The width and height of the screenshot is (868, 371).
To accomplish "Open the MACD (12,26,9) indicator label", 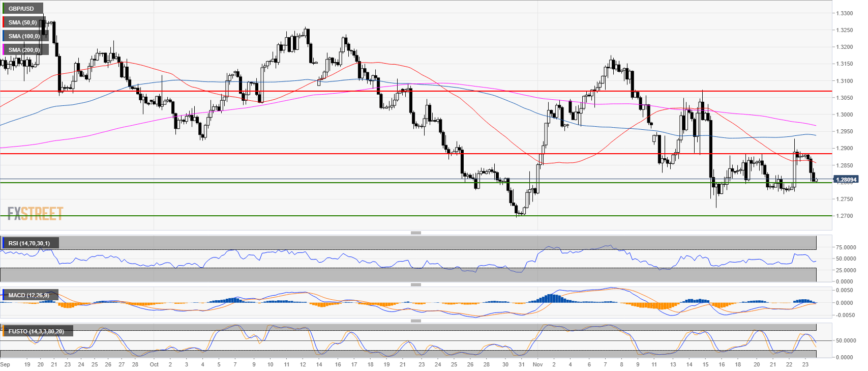I will pyautogui.click(x=29, y=295).
